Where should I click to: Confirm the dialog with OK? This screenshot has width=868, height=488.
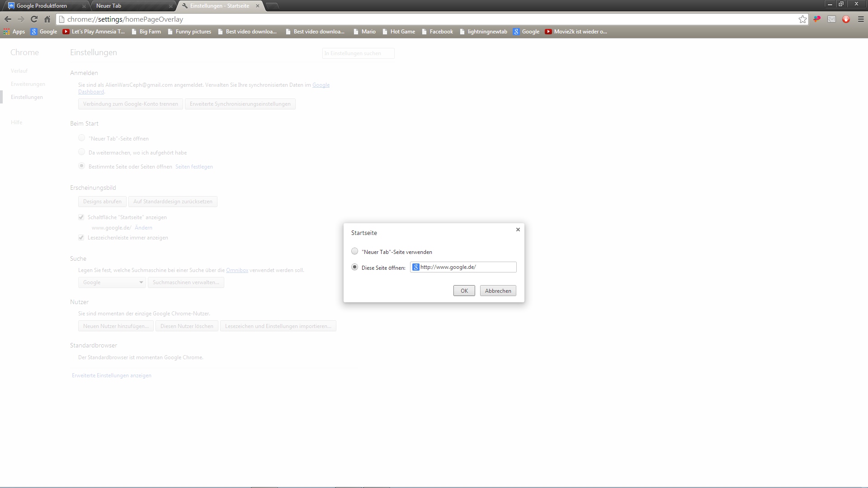click(x=464, y=291)
